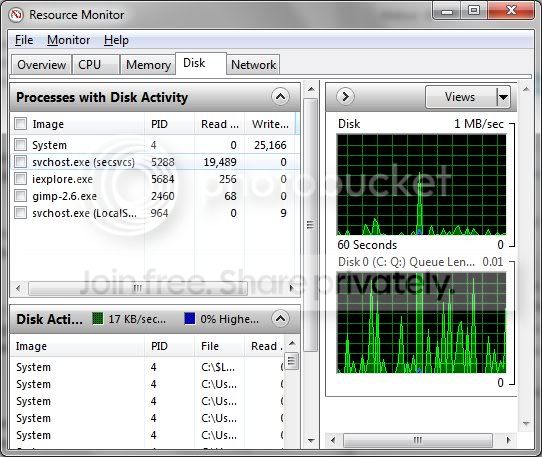Click the green disk I/O legend swatch
Viewport: 542px width, 457px height.
point(98,318)
